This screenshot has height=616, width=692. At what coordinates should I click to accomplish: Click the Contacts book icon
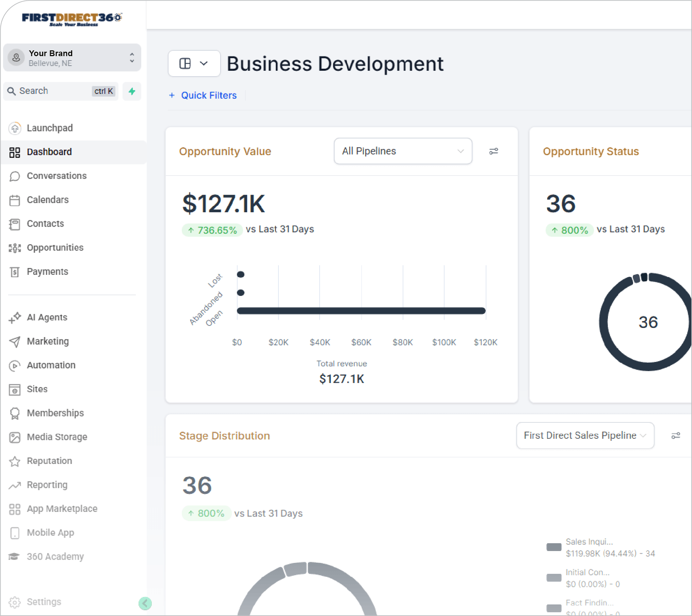(x=15, y=224)
